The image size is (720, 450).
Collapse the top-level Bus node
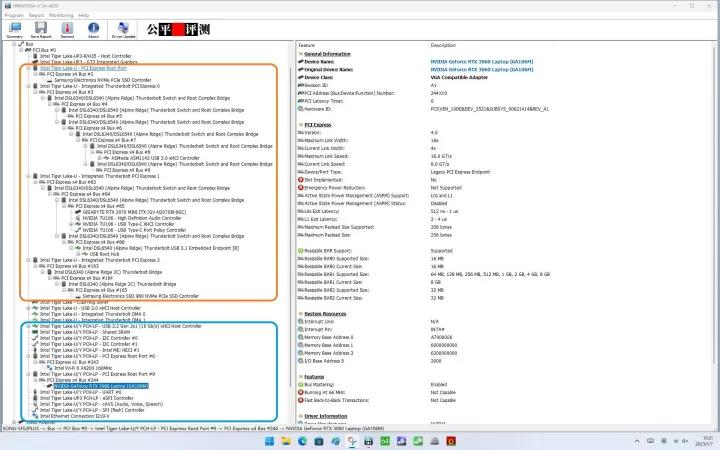coord(12,44)
